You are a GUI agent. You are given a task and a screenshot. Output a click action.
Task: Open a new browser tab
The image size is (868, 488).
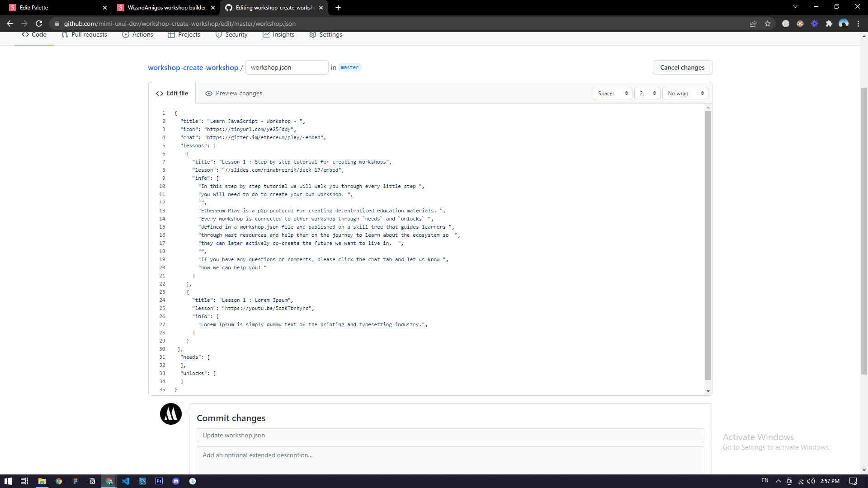338,8
